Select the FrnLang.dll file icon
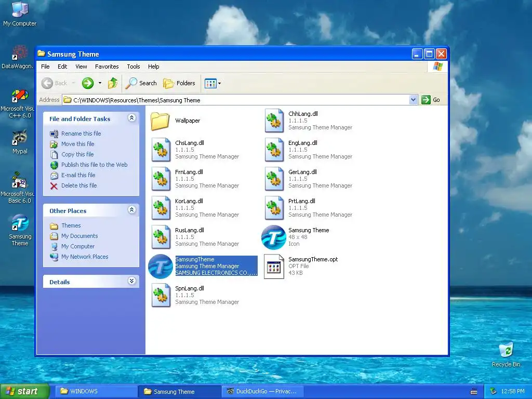This screenshot has width=532, height=399. click(x=161, y=179)
